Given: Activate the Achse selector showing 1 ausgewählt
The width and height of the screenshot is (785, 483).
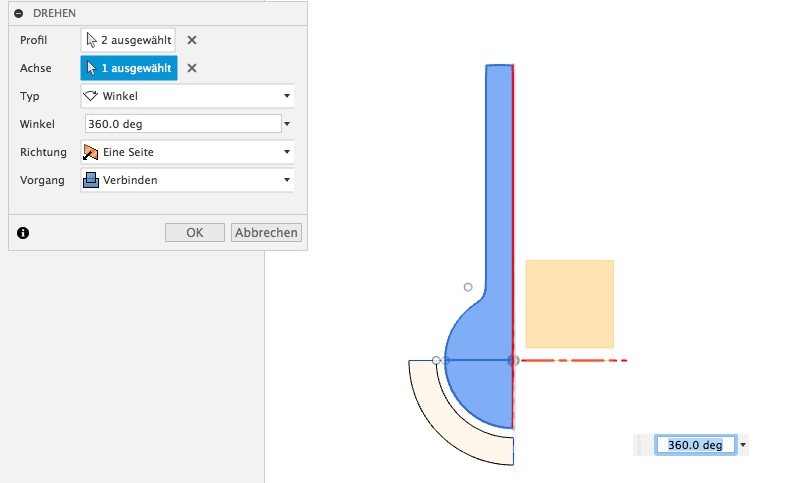Looking at the screenshot, I should coord(129,68).
